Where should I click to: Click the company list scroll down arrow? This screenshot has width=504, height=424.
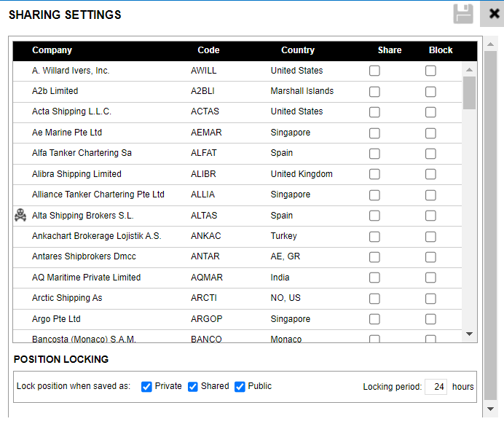point(470,334)
